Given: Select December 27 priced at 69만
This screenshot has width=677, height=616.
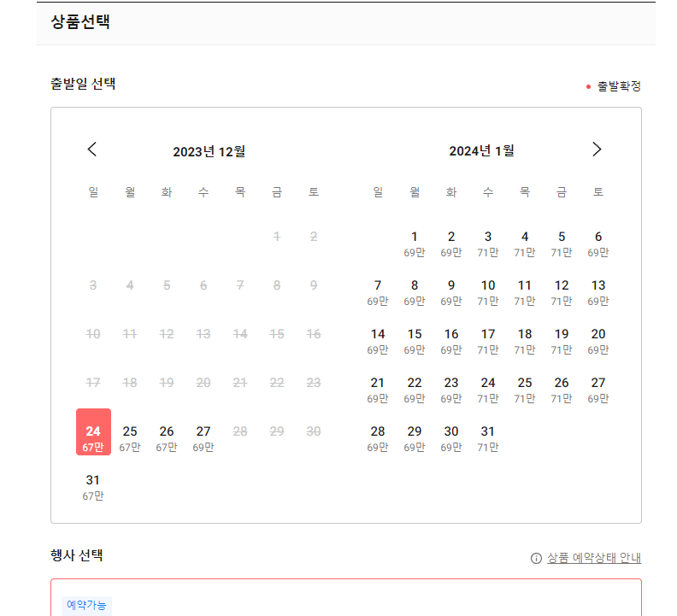Looking at the screenshot, I should (203, 437).
